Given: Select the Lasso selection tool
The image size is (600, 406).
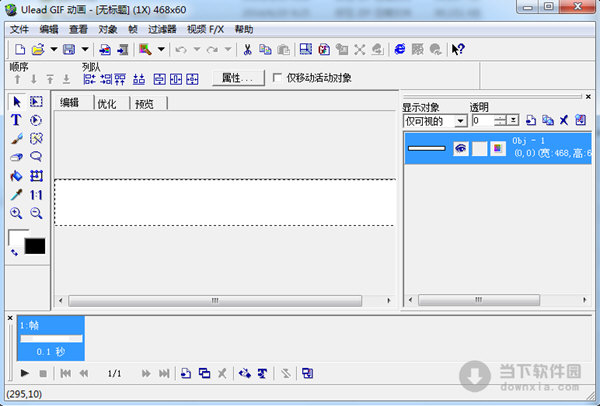Looking at the screenshot, I should [36, 157].
